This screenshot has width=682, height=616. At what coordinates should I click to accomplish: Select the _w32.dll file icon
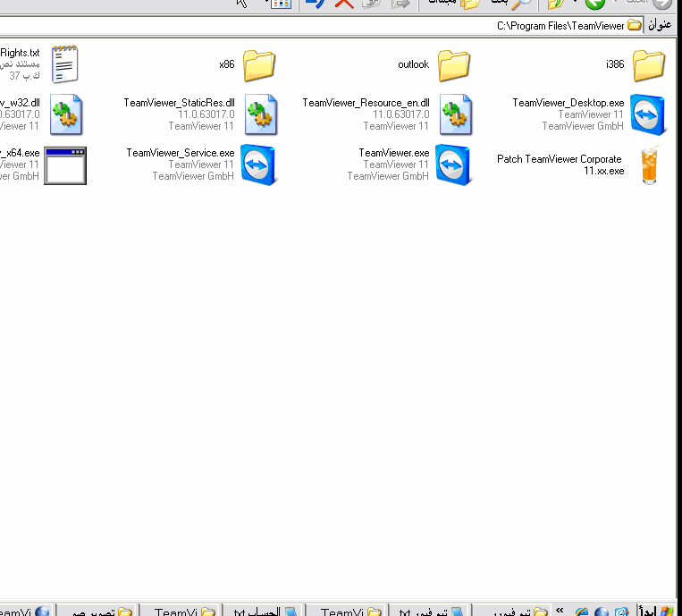pyautogui.click(x=65, y=114)
